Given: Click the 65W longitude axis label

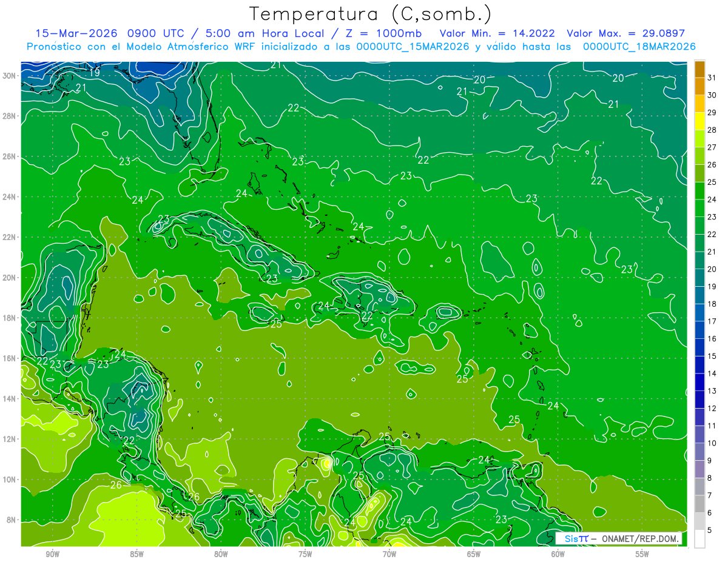Looking at the screenshot, I should (474, 555).
